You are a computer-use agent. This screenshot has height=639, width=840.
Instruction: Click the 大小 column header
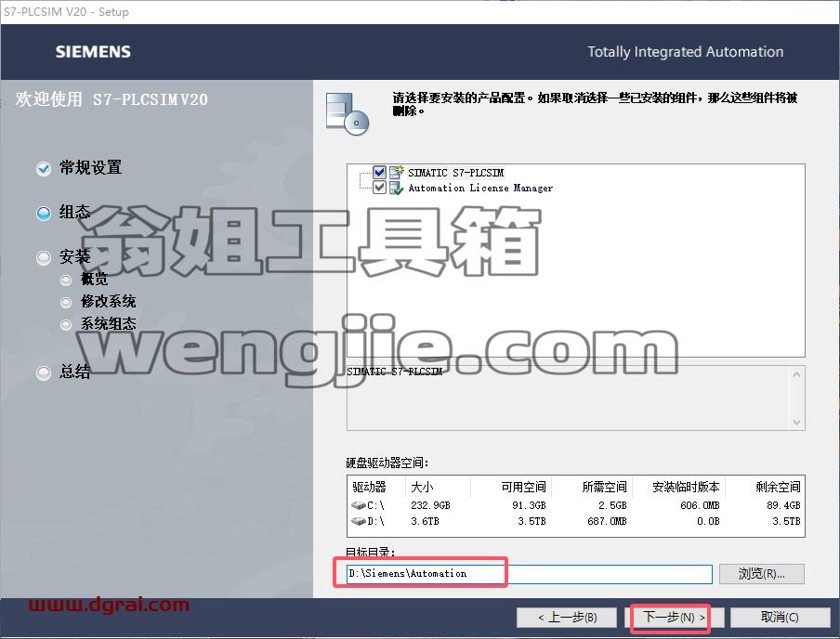pyautogui.click(x=439, y=487)
